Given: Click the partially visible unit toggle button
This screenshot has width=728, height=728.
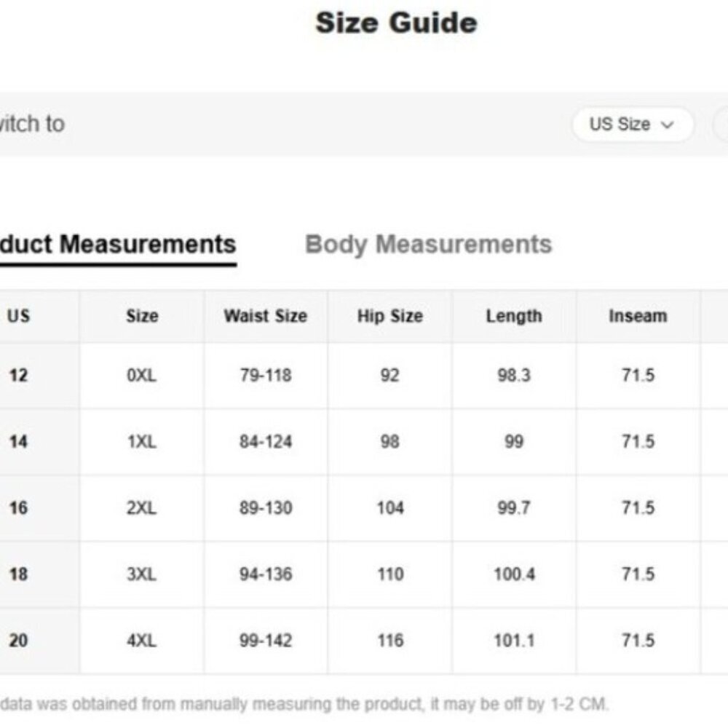Looking at the screenshot, I should (721, 124).
